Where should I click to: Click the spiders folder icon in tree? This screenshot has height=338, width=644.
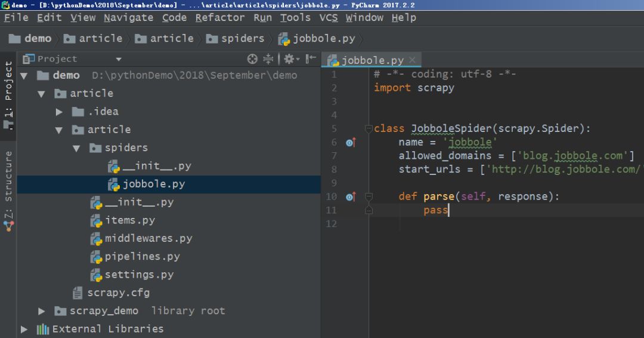coord(95,148)
